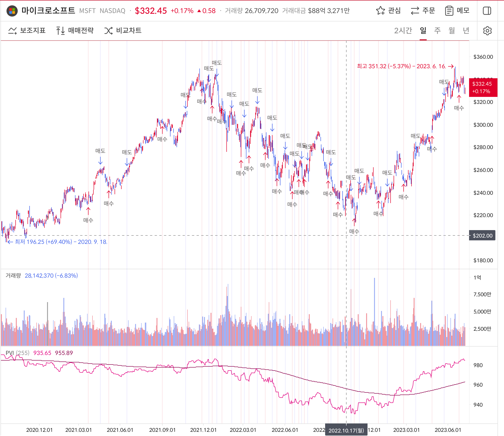The height and width of the screenshot is (436, 504).
Task: Open the 보조지표 indicators menu
Action: [27, 31]
